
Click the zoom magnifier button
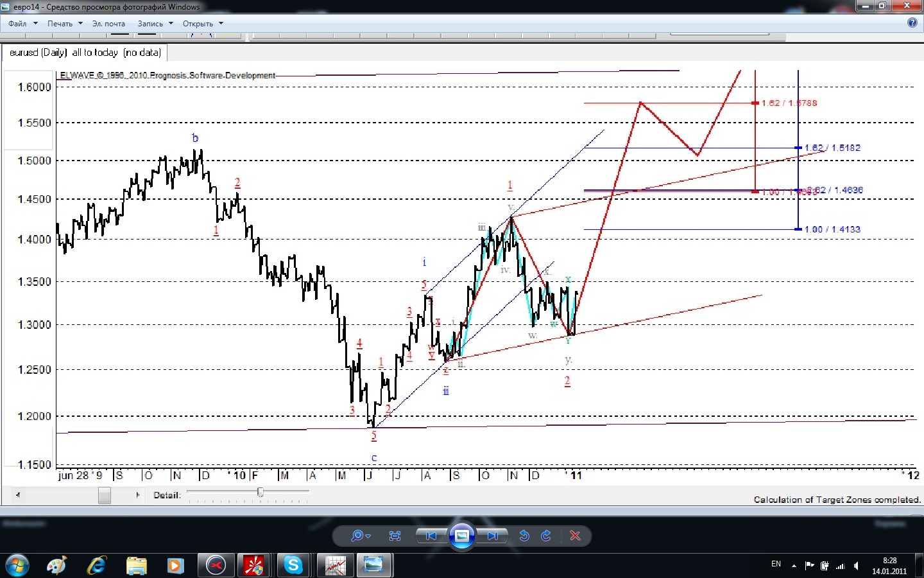pyautogui.click(x=357, y=536)
